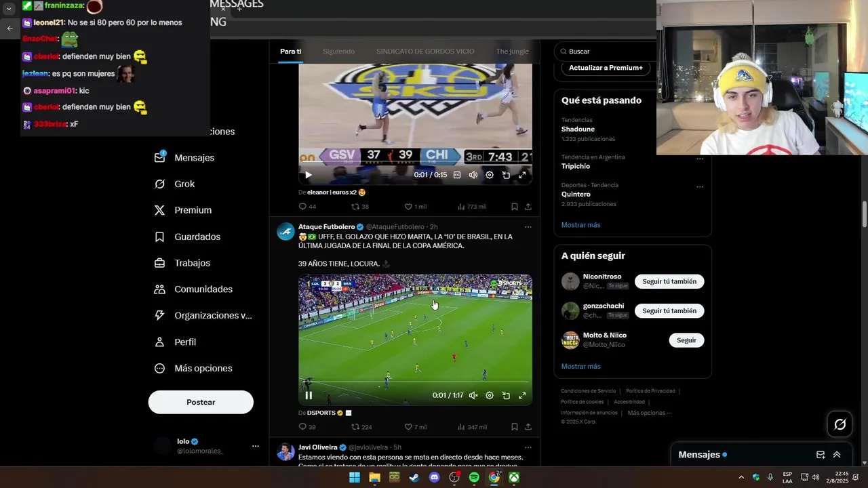Screen dimensions: 868x488
Task: Open the Shadoune trend
Action: click(x=578, y=129)
